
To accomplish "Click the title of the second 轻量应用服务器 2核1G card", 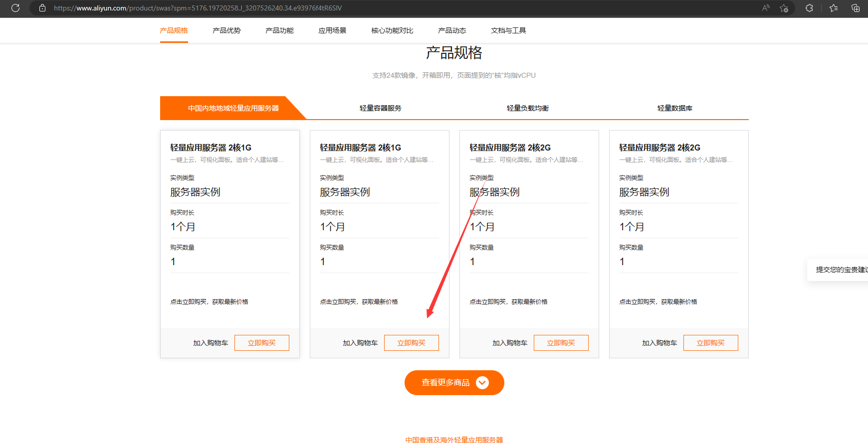I will [x=360, y=148].
